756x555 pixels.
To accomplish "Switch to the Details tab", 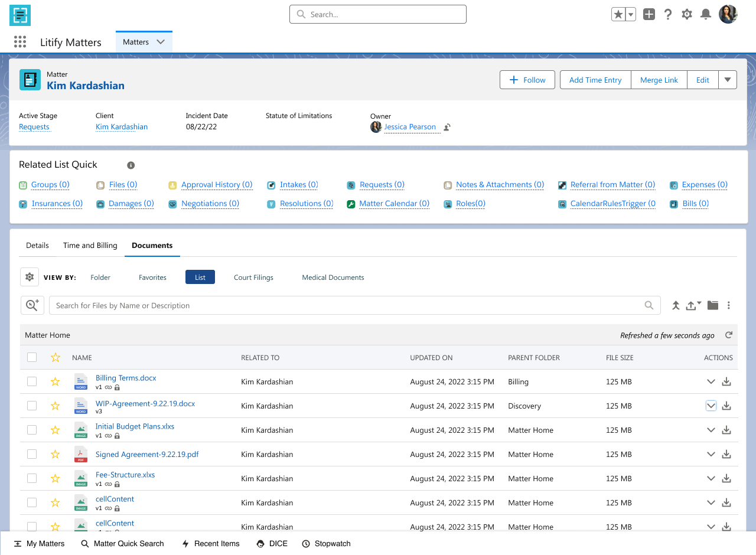I will 37,245.
